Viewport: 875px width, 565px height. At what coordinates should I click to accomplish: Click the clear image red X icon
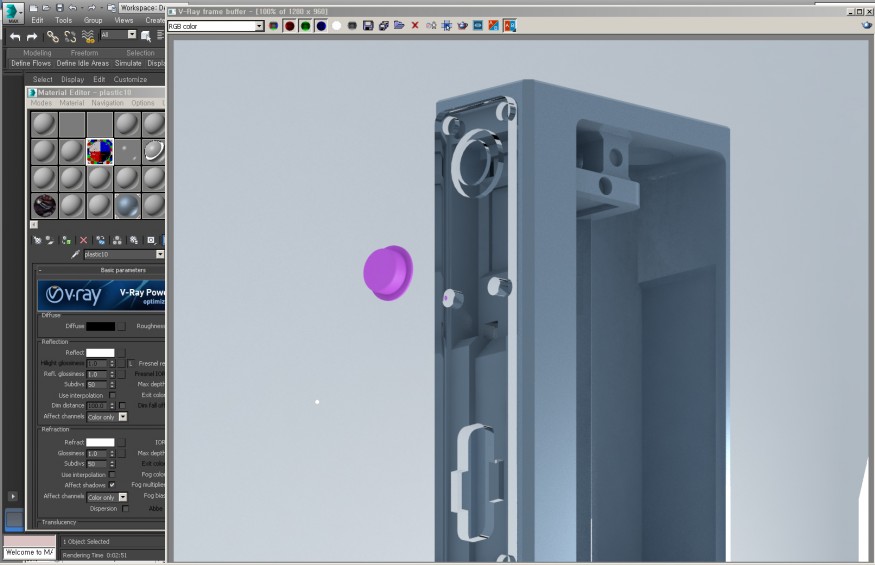point(415,25)
